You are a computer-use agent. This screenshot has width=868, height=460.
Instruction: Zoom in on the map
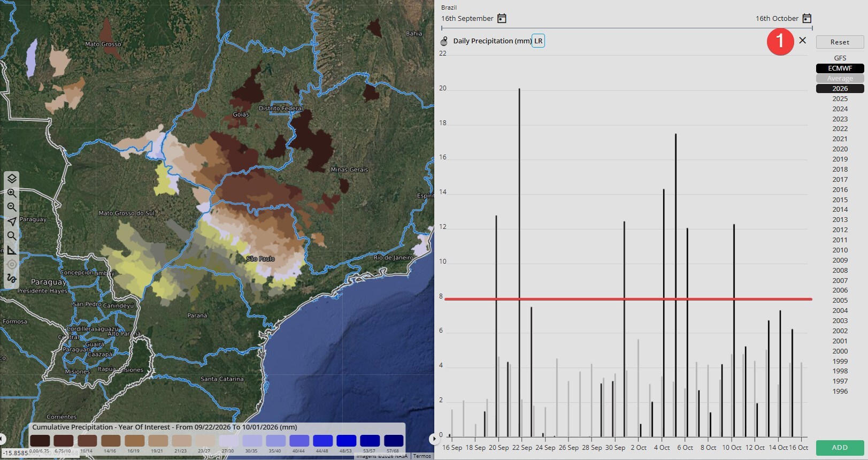pos(12,193)
